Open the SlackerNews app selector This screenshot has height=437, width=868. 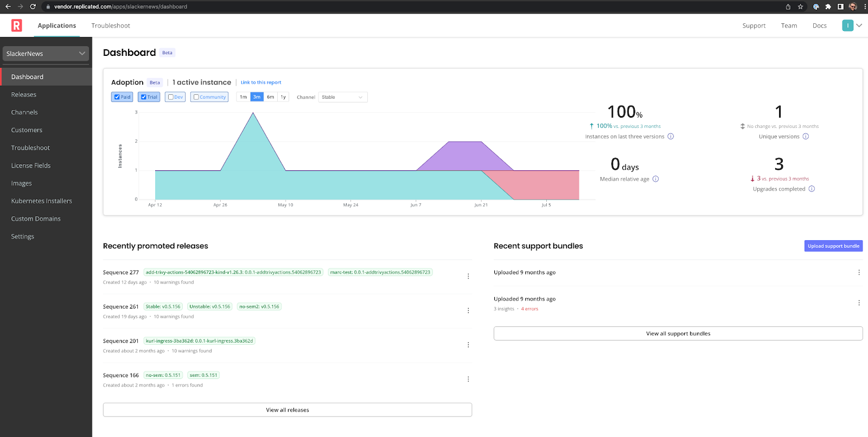(x=46, y=54)
